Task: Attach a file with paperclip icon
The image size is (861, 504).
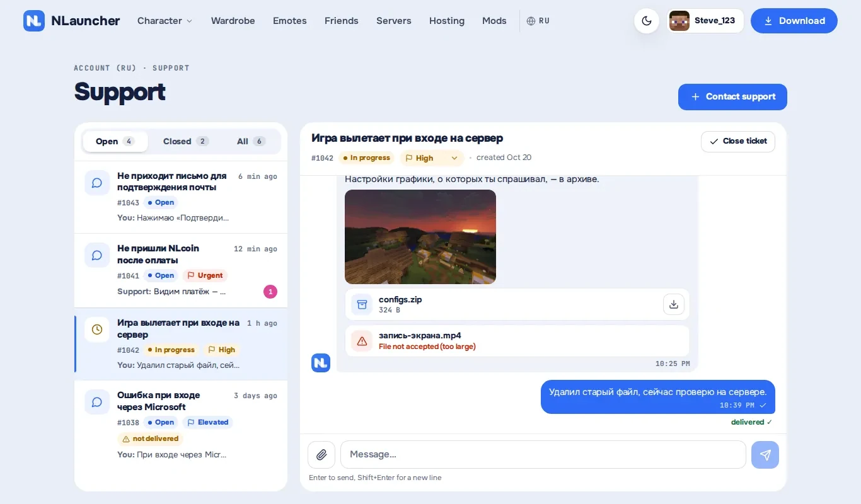Action: tap(321, 454)
